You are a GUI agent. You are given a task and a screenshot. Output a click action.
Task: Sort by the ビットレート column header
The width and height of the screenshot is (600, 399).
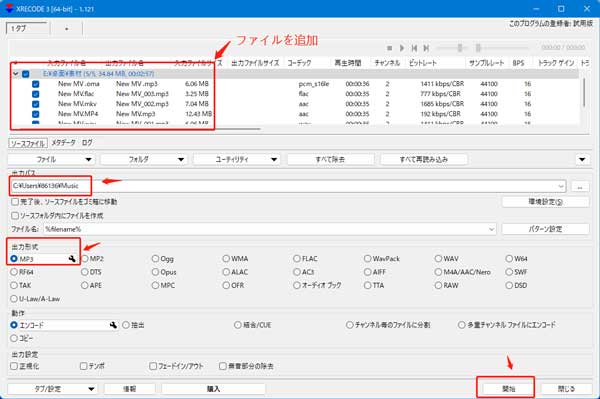pyautogui.click(x=422, y=63)
